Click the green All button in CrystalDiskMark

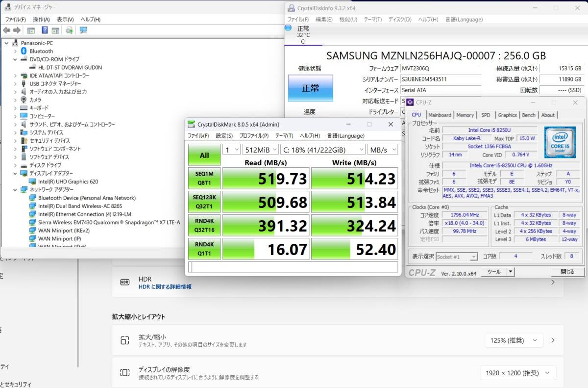click(204, 155)
